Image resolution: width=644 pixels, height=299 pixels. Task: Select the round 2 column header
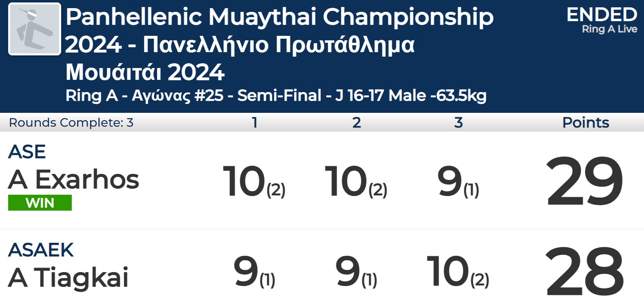(x=356, y=123)
